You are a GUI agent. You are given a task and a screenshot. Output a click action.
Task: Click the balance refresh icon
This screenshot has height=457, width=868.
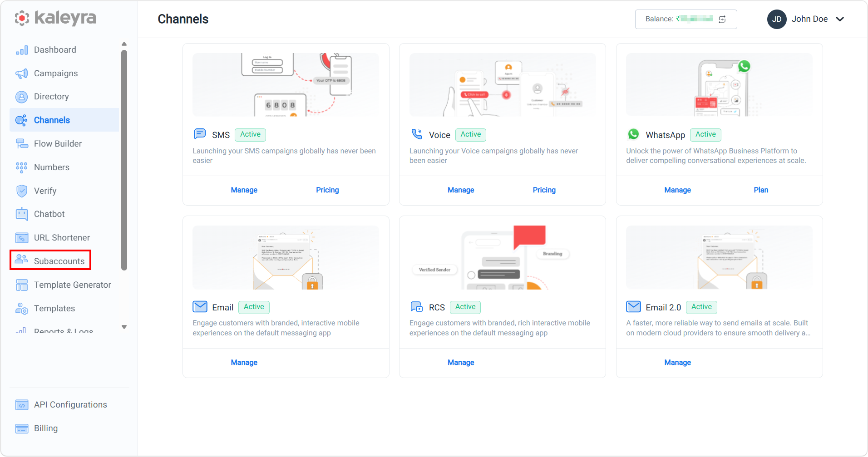tap(722, 19)
